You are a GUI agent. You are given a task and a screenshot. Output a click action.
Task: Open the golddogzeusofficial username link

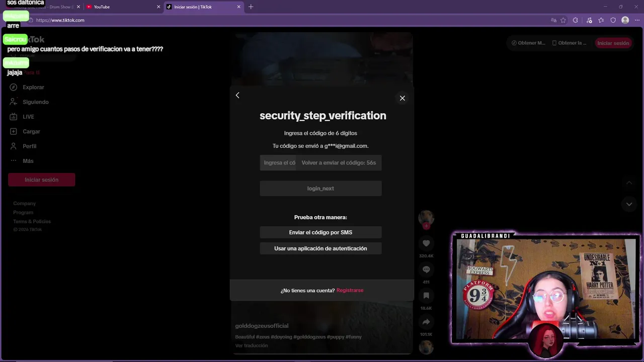tap(262, 326)
